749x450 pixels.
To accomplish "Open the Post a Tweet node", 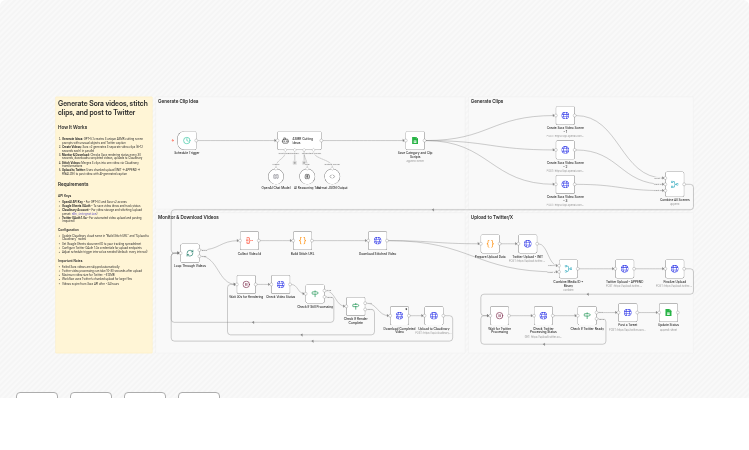I will tap(627, 312).
